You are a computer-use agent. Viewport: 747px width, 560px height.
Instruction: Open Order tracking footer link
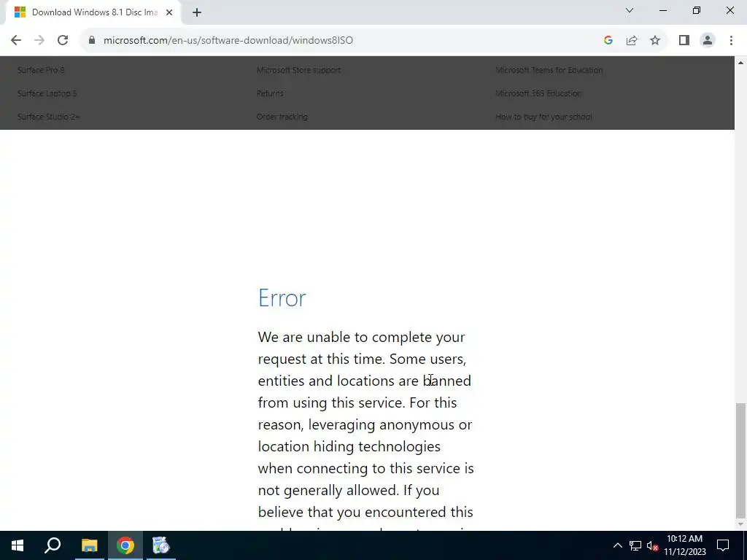point(282,117)
